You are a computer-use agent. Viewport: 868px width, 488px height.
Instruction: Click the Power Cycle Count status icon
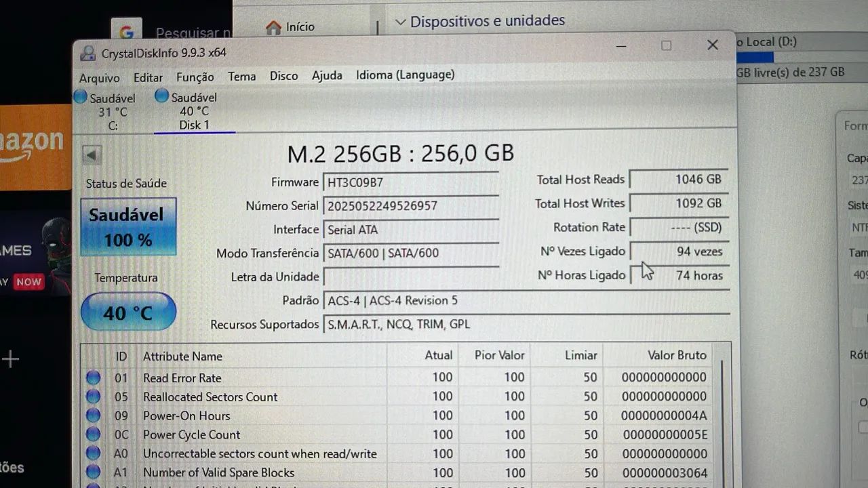93,434
